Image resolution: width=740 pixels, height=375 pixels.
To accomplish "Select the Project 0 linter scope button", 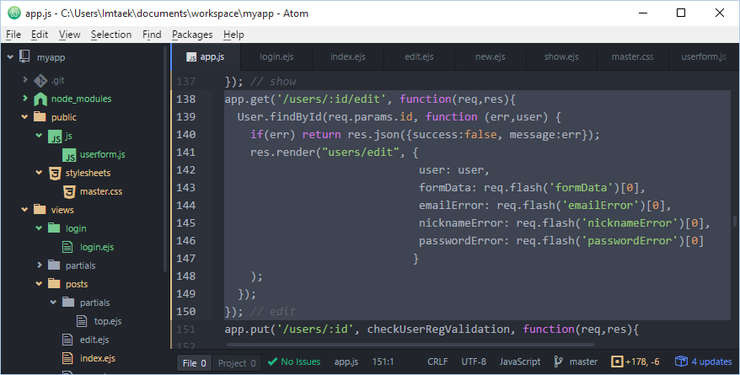I will tap(236, 363).
